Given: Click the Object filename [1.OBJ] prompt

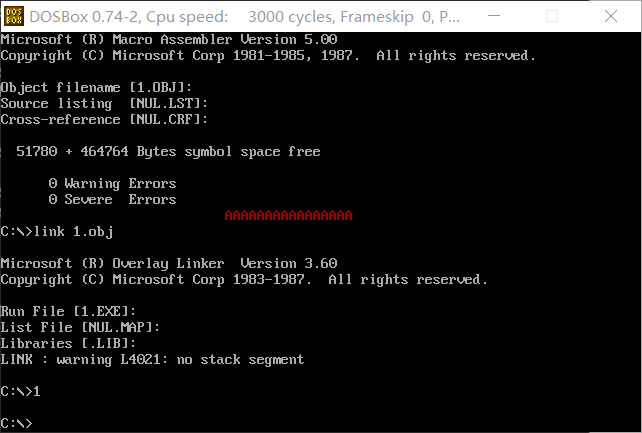Looking at the screenshot, I should coord(96,88).
